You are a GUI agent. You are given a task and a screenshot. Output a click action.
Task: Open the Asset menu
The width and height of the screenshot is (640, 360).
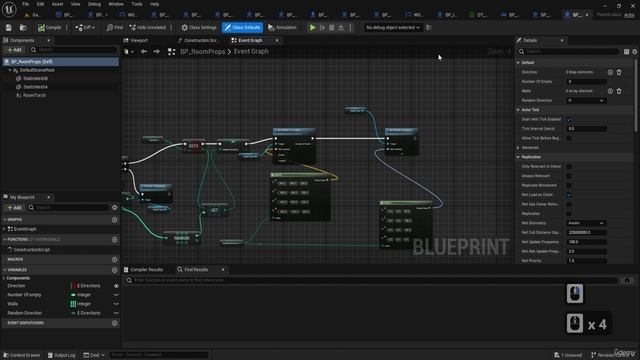[58, 4]
